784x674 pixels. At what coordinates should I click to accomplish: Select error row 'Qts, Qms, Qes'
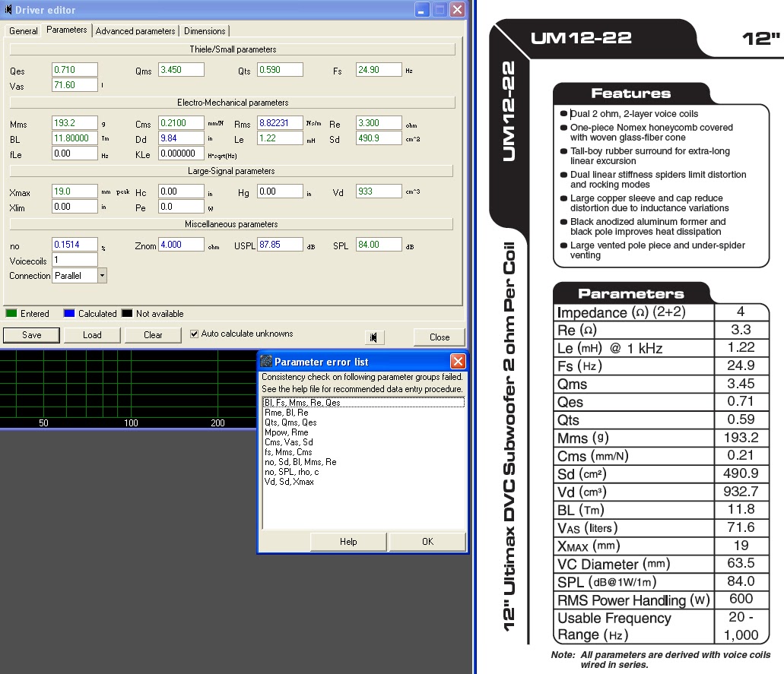click(x=363, y=422)
